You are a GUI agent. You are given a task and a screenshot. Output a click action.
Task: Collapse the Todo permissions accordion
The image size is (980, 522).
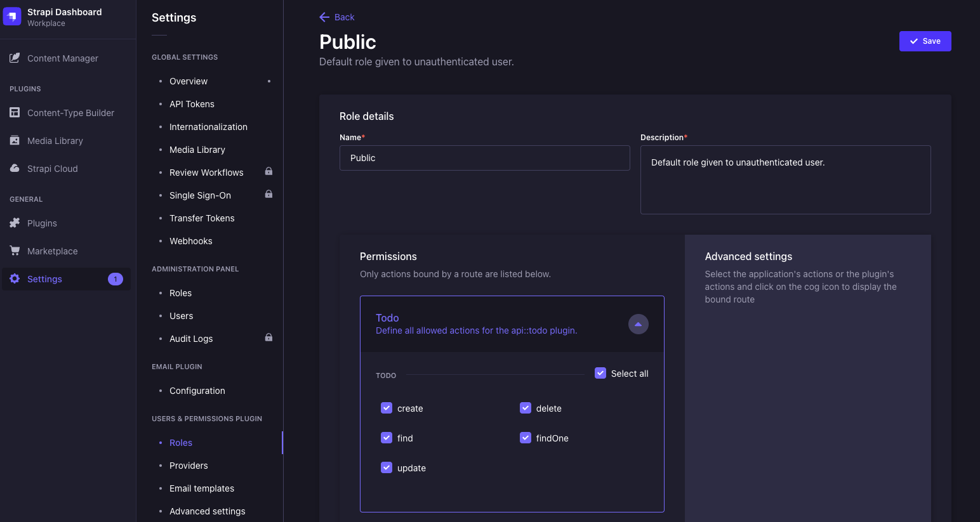point(639,324)
